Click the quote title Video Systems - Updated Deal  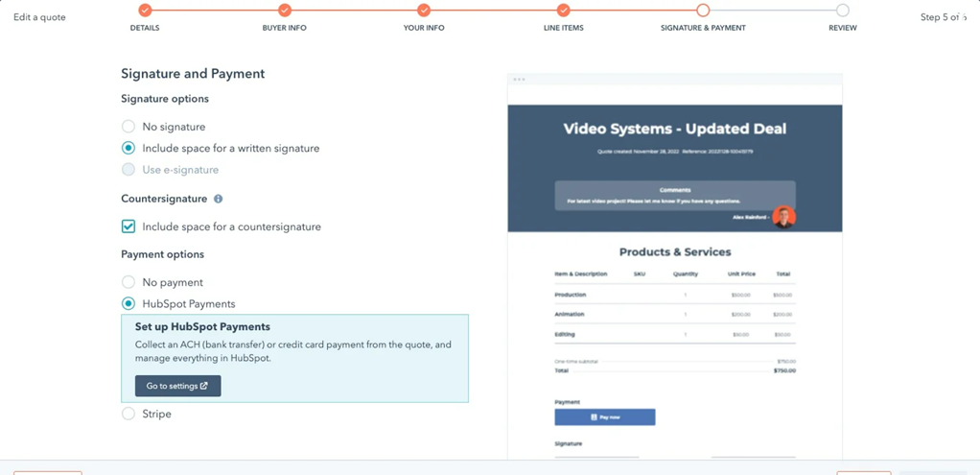674,129
